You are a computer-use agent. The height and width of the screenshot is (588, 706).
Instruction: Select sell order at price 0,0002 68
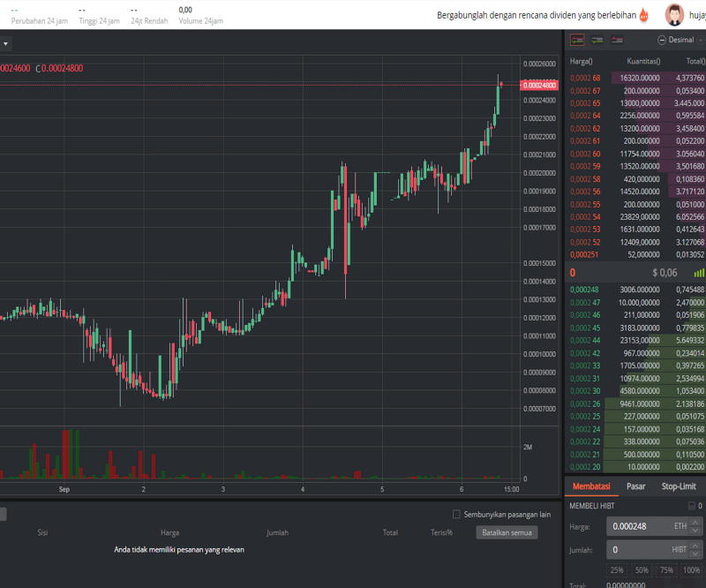click(x=635, y=78)
